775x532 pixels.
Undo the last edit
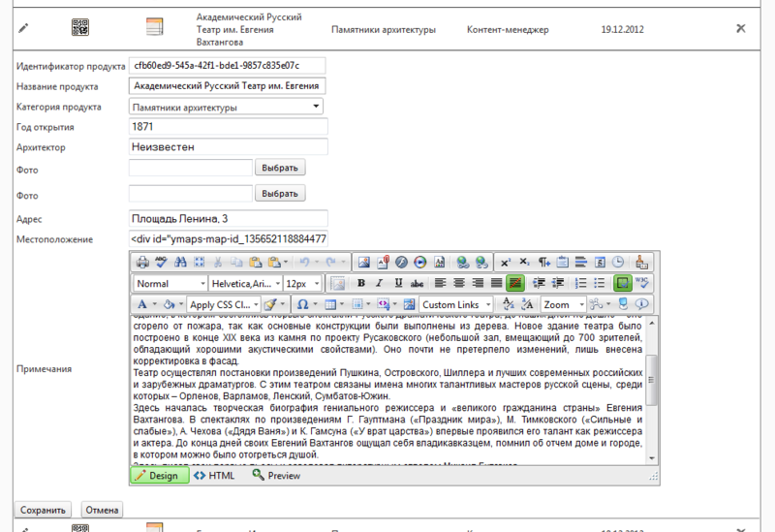click(305, 262)
